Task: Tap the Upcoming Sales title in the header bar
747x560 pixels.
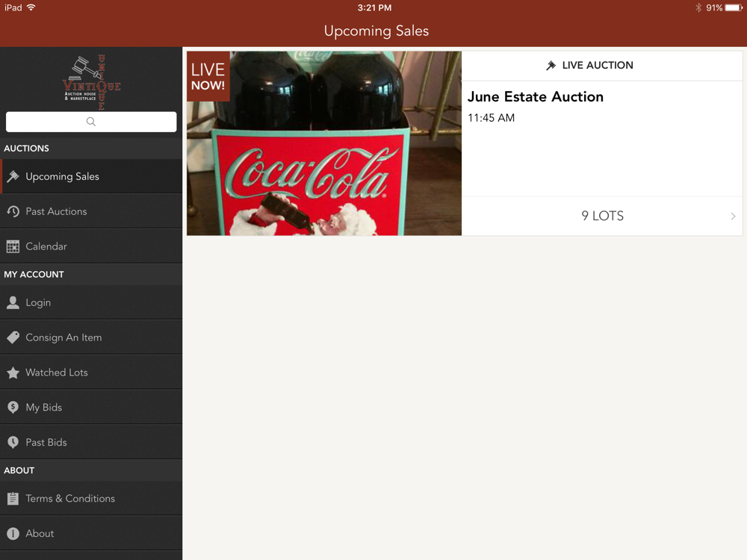Action: 376,31
